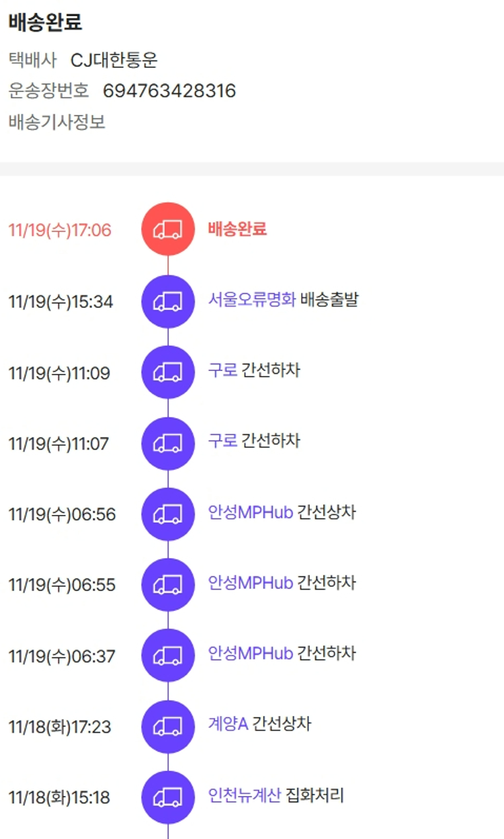Click truck icon beside 인천뉴계산 집화처리

(167, 798)
